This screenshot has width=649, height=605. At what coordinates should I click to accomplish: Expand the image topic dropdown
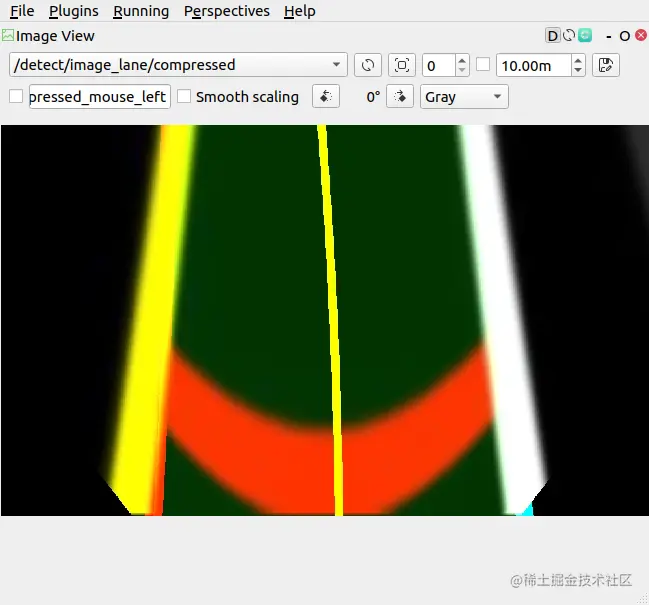pos(178,65)
